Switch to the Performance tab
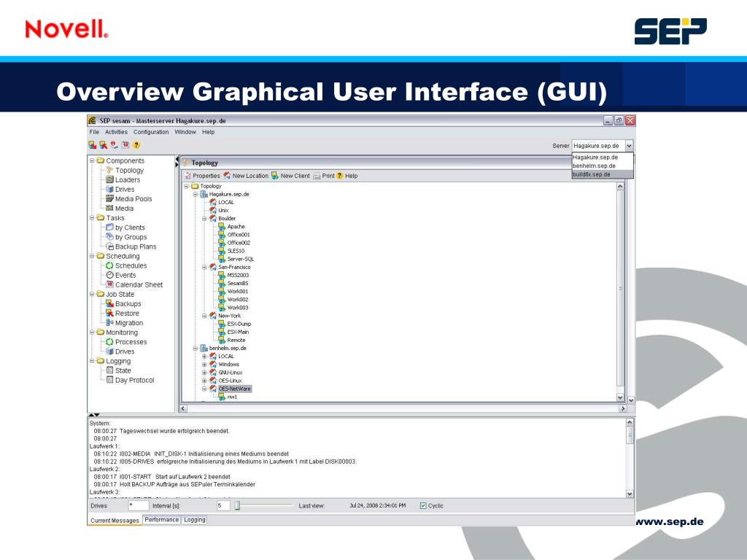The height and width of the screenshot is (560, 747). click(161, 520)
